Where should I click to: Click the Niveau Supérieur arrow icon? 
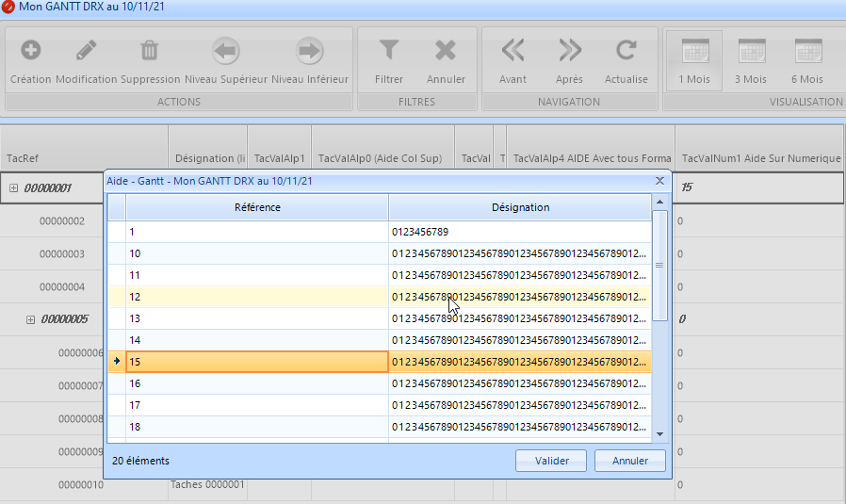[x=226, y=51]
